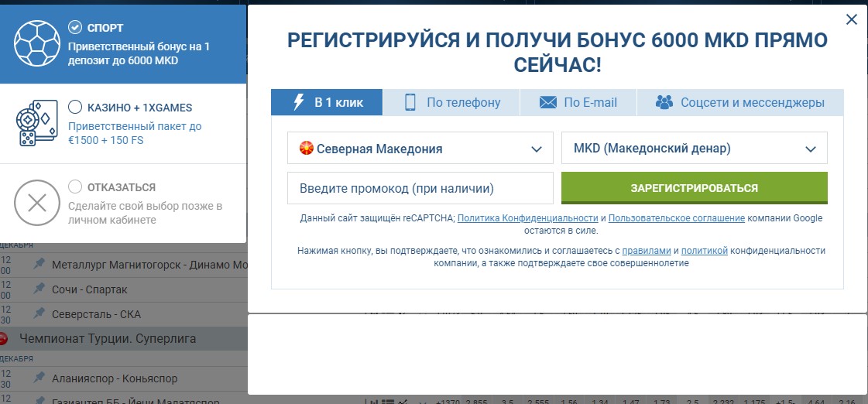The image size is (868, 404).
Task: Close the registration popup with the X
Action: pyautogui.click(x=852, y=20)
